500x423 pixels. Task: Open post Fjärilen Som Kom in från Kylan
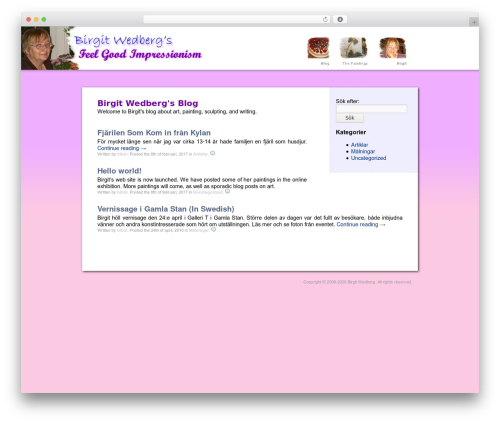pyautogui.click(x=154, y=133)
